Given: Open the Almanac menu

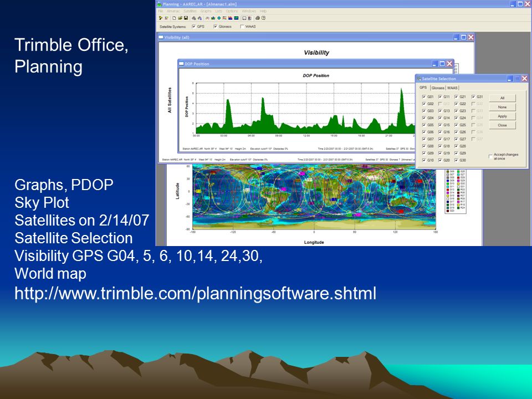Looking at the screenshot, I should point(173,11).
